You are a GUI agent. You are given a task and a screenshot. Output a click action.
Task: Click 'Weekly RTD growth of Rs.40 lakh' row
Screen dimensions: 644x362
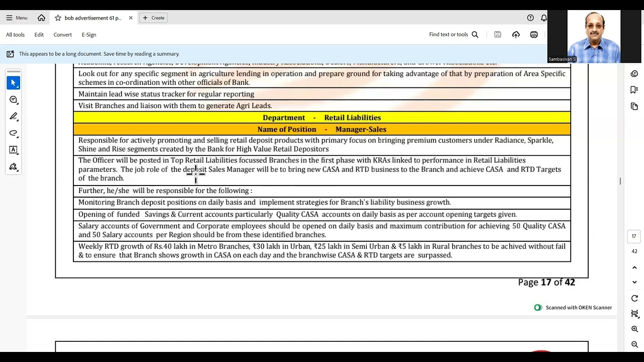pyautogui.click(x=322, y=251)
